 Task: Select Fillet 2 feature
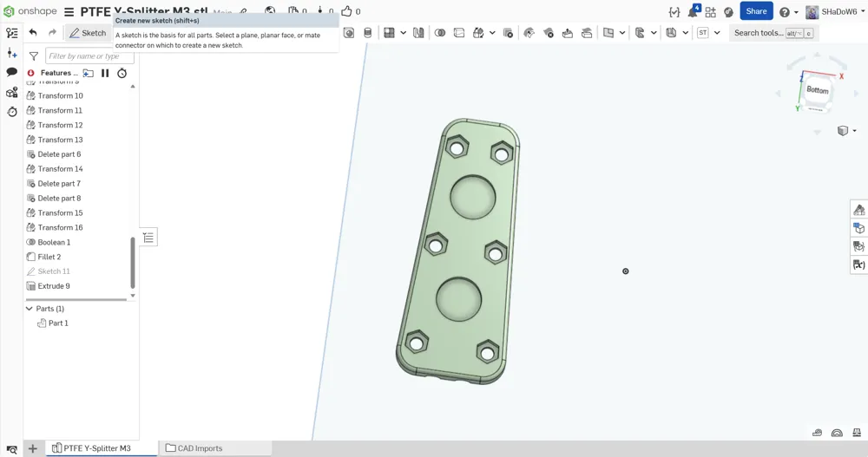tap(49, 257)
